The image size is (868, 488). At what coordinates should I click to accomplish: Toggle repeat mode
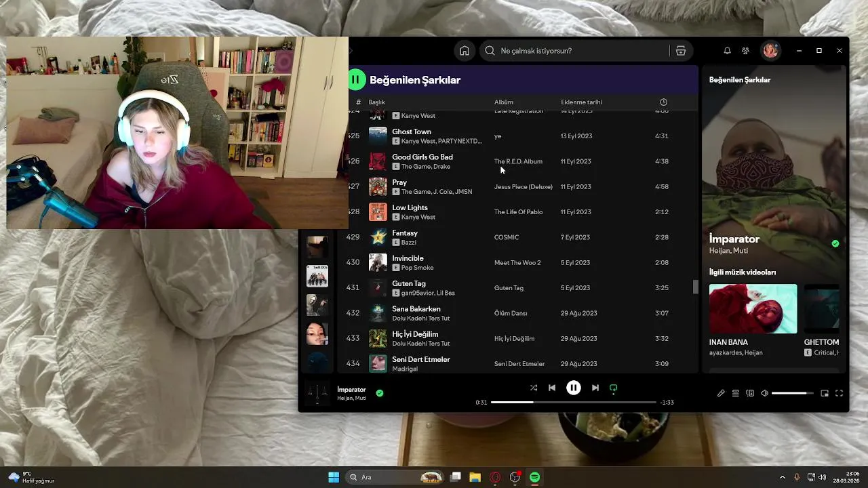click(613, 388)
